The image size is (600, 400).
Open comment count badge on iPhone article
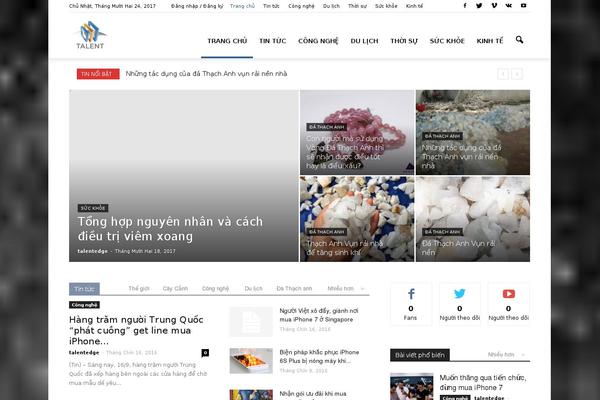[205, 353]
